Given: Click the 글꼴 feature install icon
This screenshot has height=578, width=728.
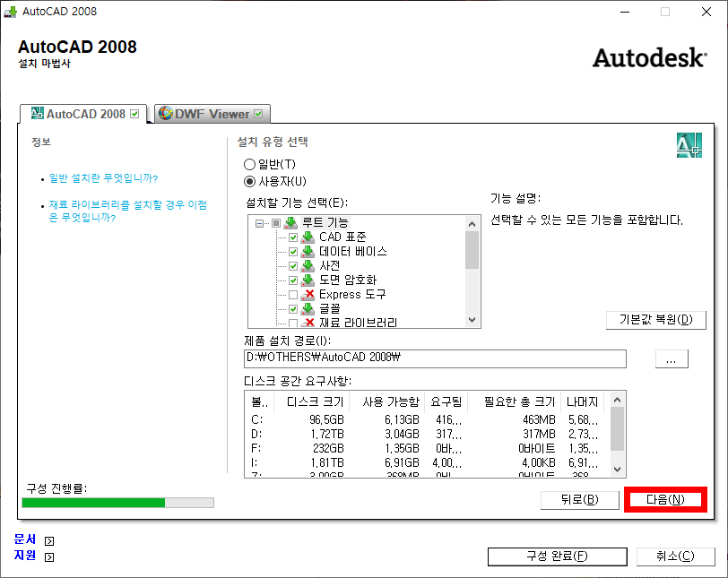Looking at the screenshot, I should point(308,309).
